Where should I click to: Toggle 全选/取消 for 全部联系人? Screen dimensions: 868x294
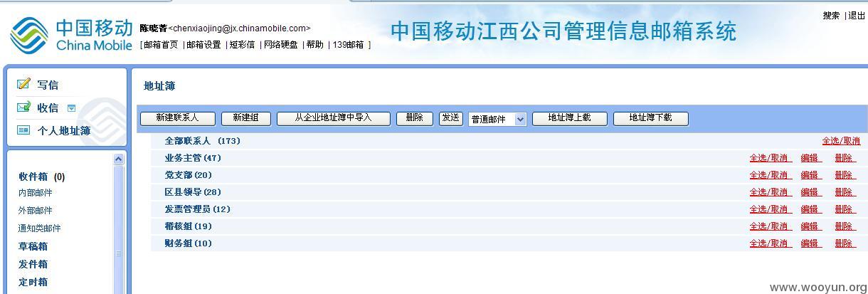(x=841, y=141)
